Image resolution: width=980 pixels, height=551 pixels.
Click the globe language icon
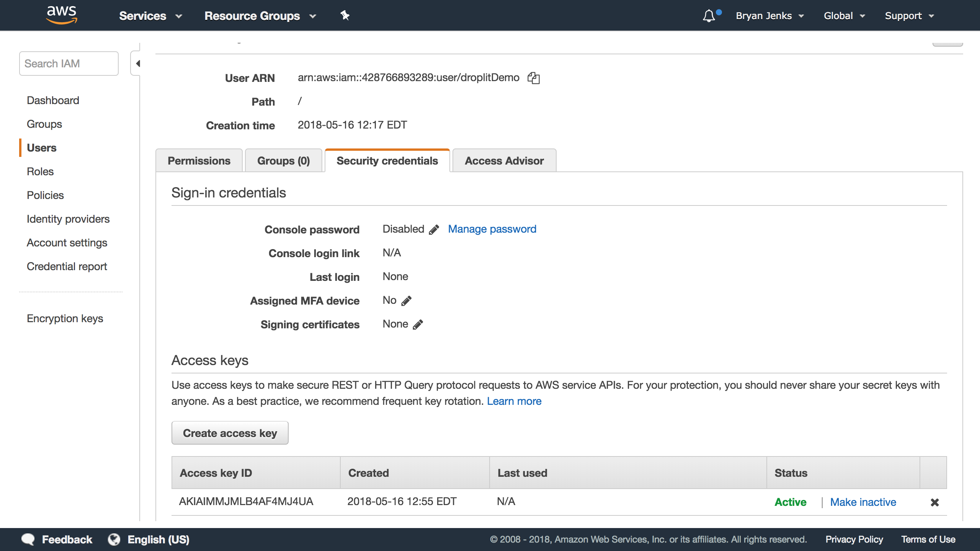114,540
